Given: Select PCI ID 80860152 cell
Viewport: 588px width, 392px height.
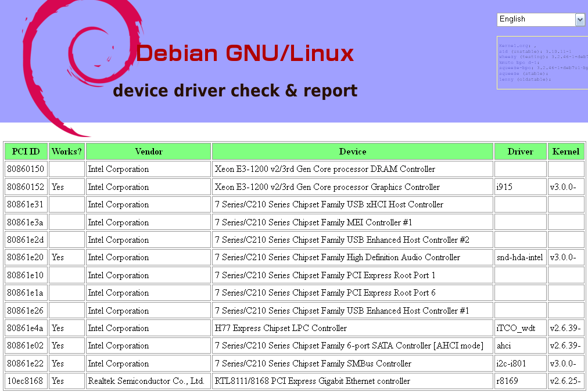Looking at the screenshot, I should 26,186.
